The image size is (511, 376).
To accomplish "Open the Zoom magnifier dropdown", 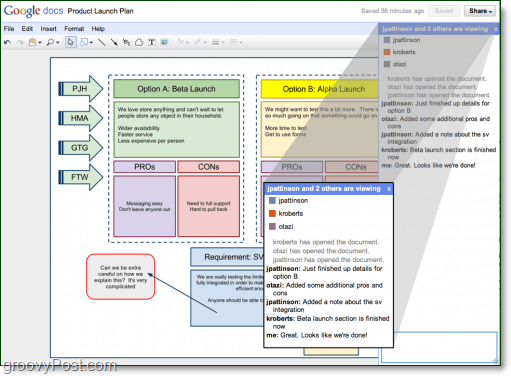I will [x=53, y=42].
